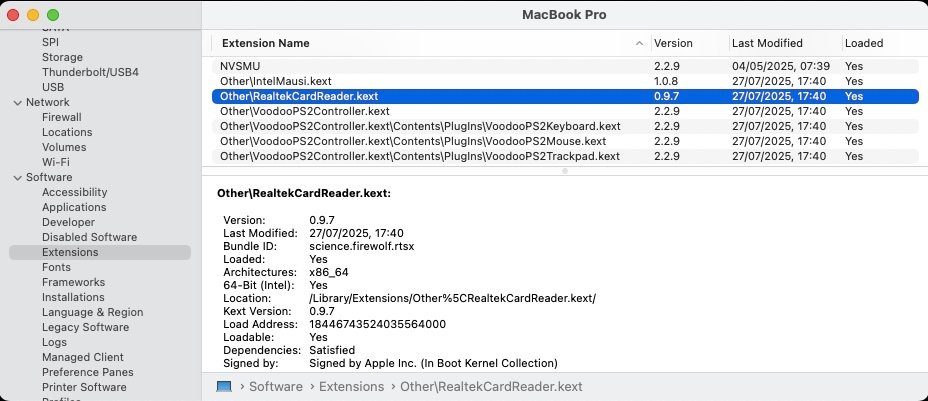Click the split pane divider handle
Viewport: 928px width, 401px height.
click(565, 171)
